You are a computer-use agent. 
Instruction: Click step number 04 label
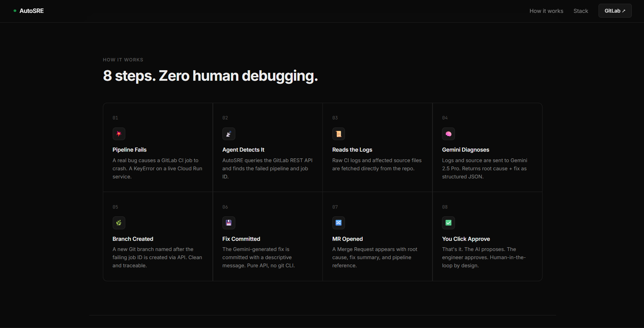[445, 118]
